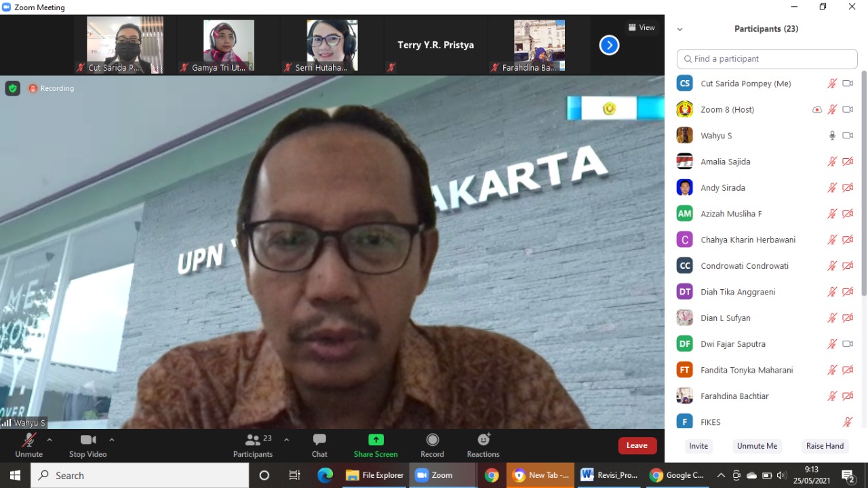Click the red Leave button
The width and height of the screenshot is (868, 488).
(x=637, y=445)
